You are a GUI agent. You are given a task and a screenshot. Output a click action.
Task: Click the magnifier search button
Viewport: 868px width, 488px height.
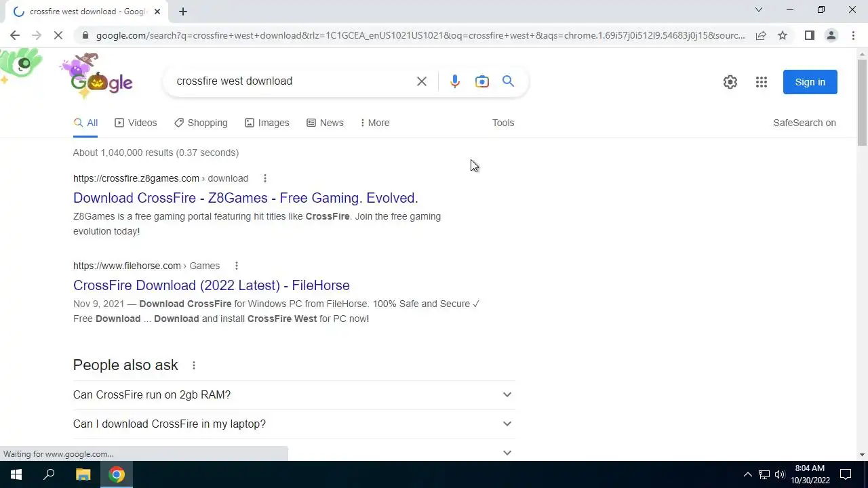[508, 81]
